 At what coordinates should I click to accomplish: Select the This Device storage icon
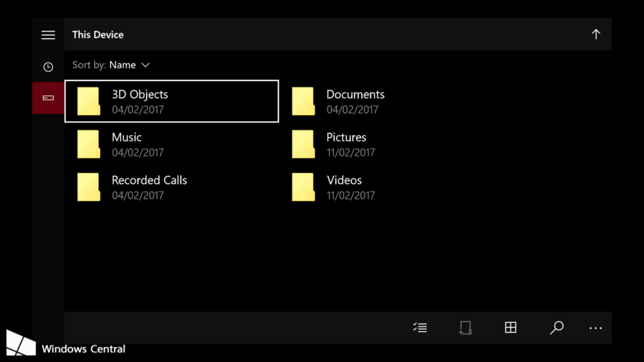47,97
